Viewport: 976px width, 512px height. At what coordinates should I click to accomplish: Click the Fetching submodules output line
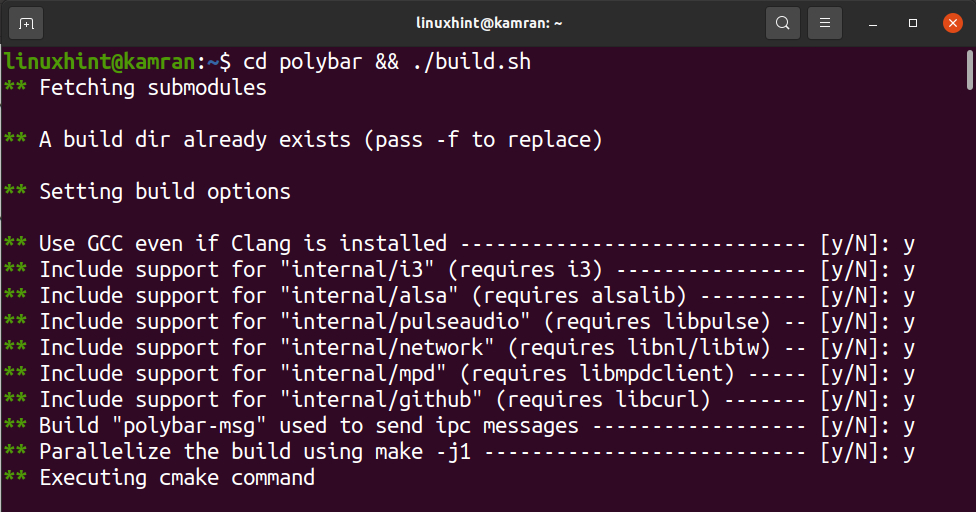click(153, 88)
